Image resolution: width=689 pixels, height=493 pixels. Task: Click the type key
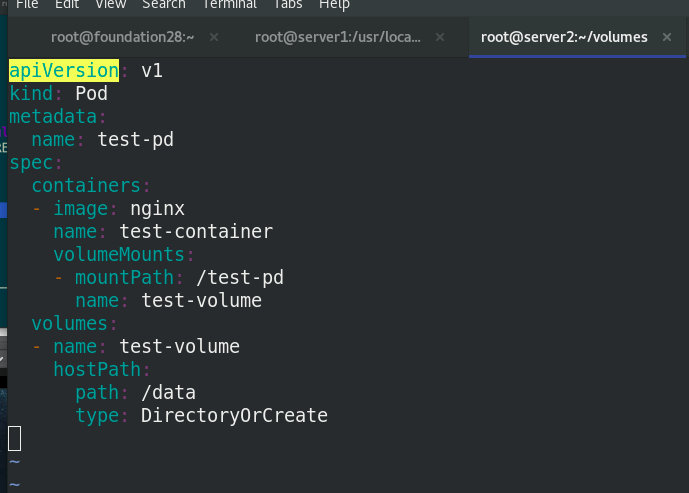pos(97,416)
